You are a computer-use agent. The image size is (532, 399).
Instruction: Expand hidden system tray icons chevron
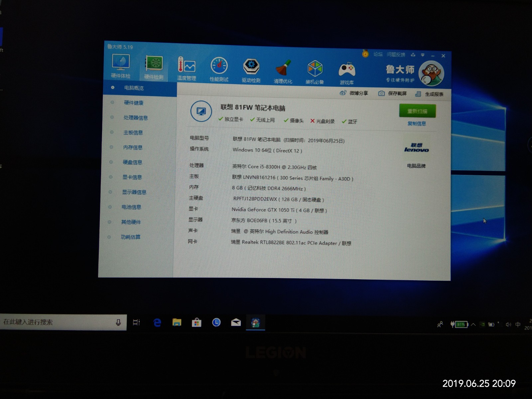(473, 325)
